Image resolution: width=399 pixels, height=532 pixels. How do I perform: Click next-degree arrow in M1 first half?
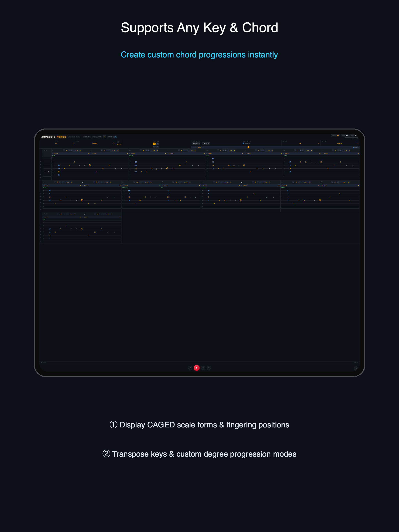click(x=69, y=150)
